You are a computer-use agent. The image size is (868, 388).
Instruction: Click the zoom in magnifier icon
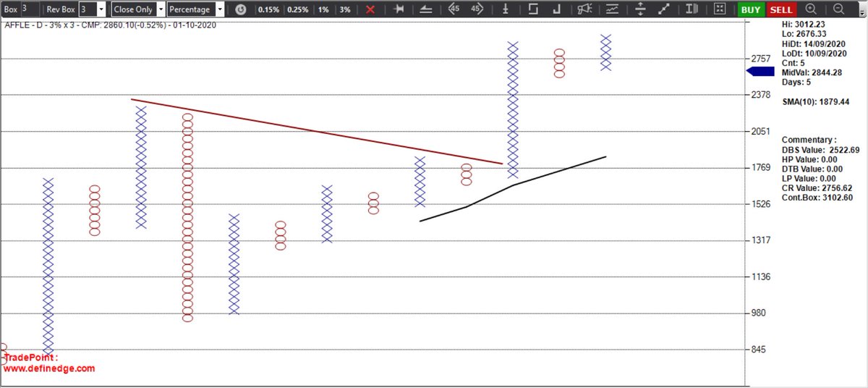811,9
